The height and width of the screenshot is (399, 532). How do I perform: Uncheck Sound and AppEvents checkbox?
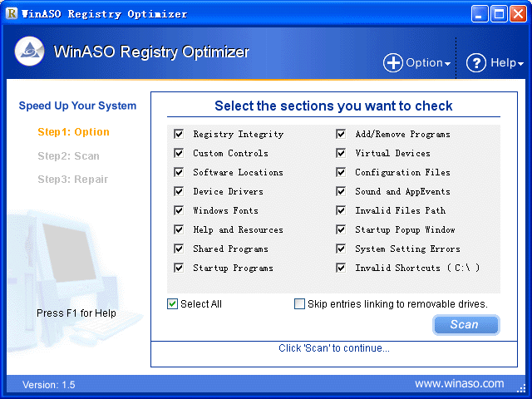pos(341,191)
